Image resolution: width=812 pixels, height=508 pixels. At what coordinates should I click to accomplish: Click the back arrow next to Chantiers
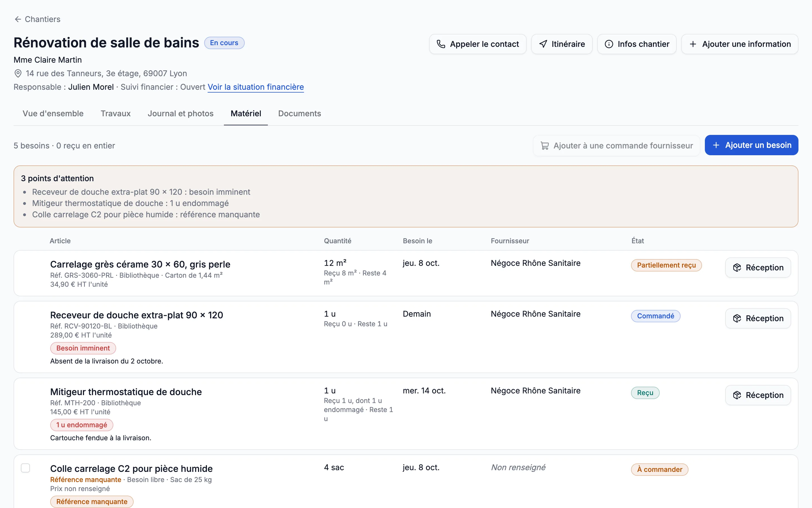click(18, 19)
